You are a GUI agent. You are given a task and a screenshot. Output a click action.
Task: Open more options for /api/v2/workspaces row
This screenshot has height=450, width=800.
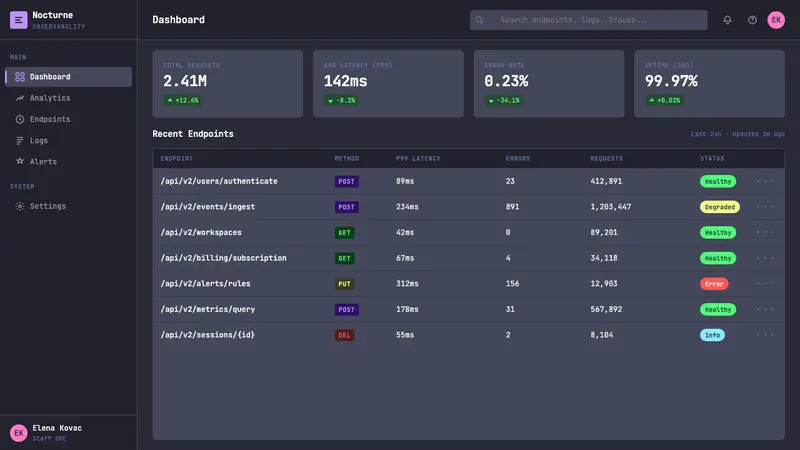tap(765, 232)
